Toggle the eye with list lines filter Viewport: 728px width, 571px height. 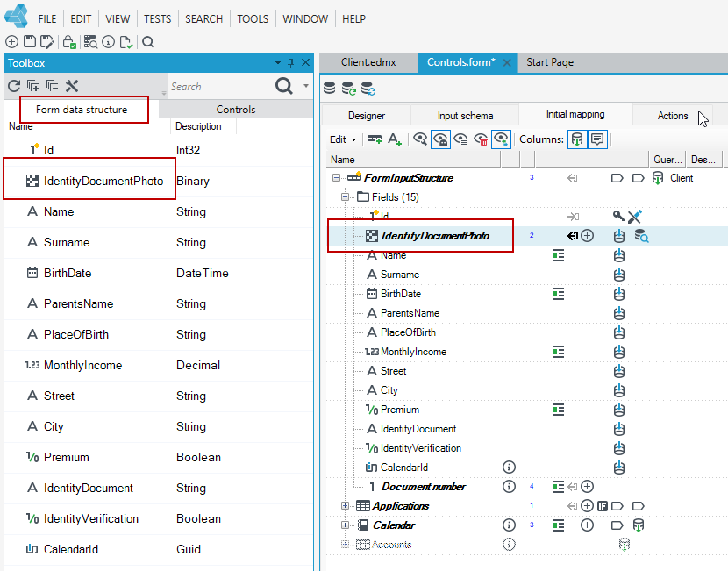pyautogui.click(x=460, y=139)
